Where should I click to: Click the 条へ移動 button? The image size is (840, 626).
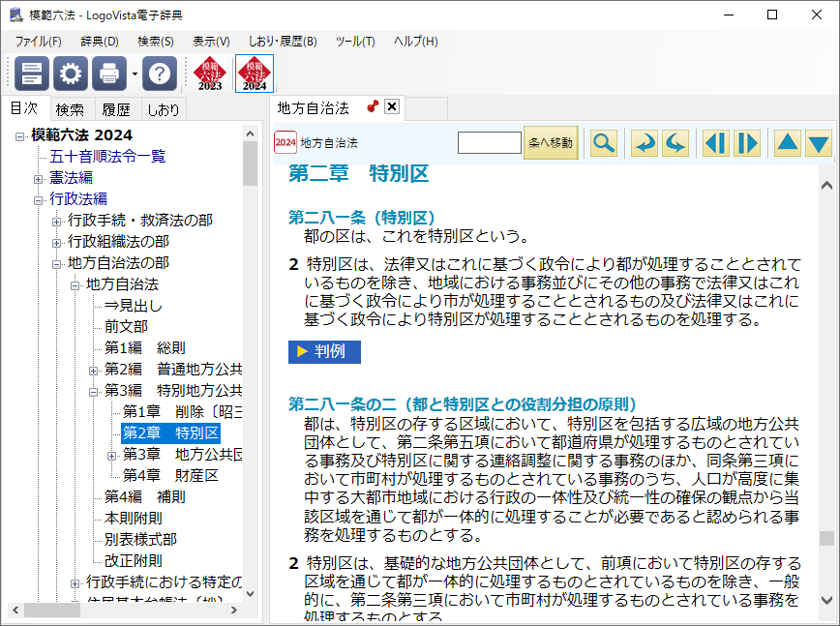click(551, 143)
